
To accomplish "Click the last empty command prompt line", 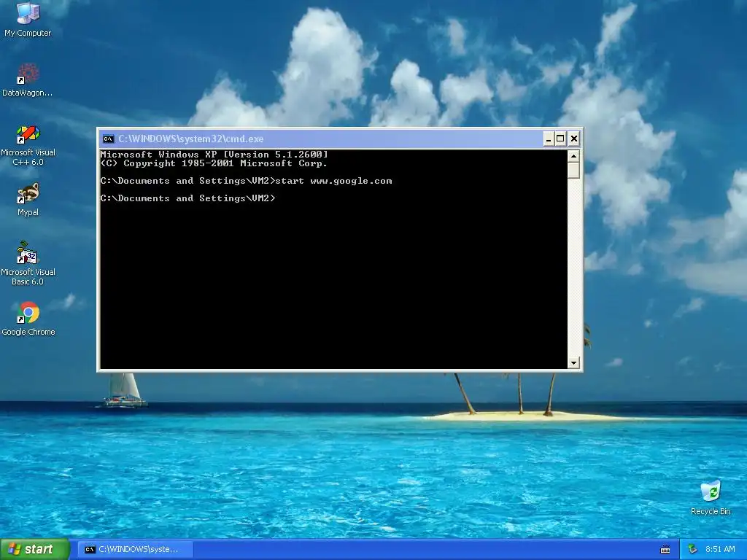I will pos(187,198).
